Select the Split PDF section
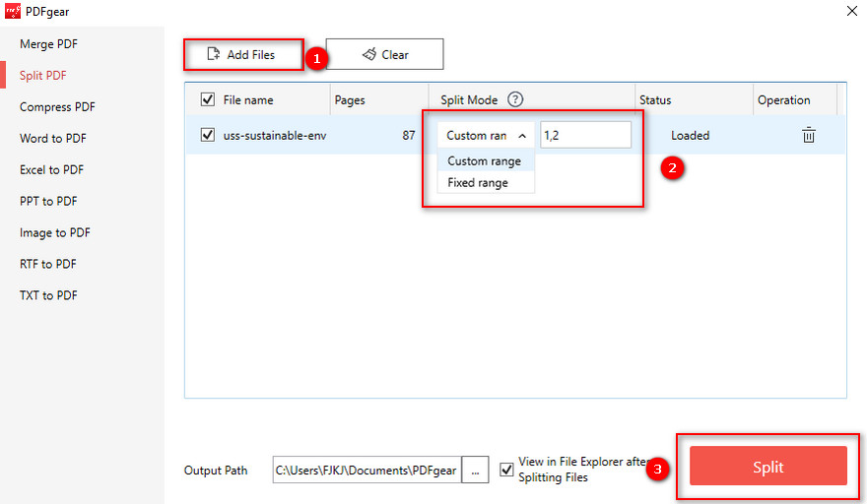 pyautogui.click(x=43, y=76)
